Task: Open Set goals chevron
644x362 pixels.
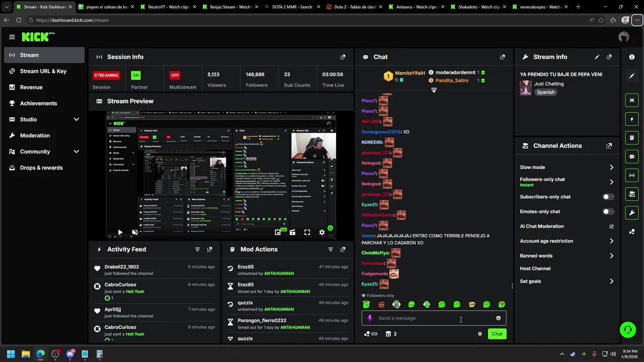Action: [611, 282]
